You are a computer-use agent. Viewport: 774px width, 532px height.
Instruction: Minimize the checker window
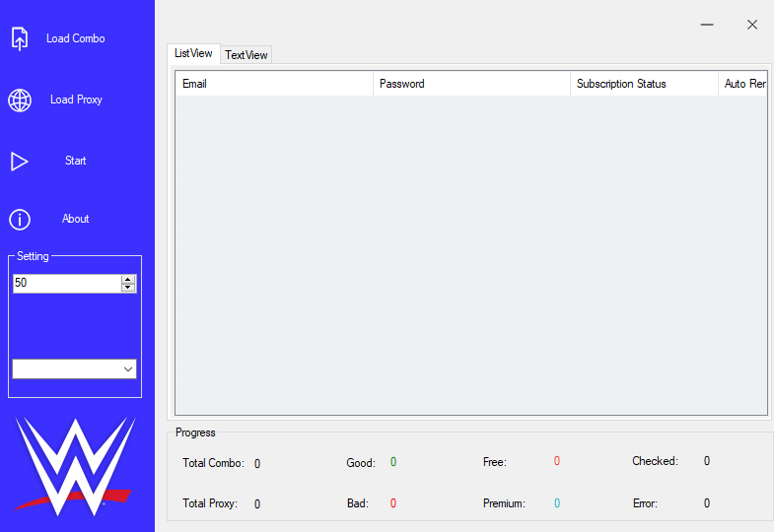[707, 25]
